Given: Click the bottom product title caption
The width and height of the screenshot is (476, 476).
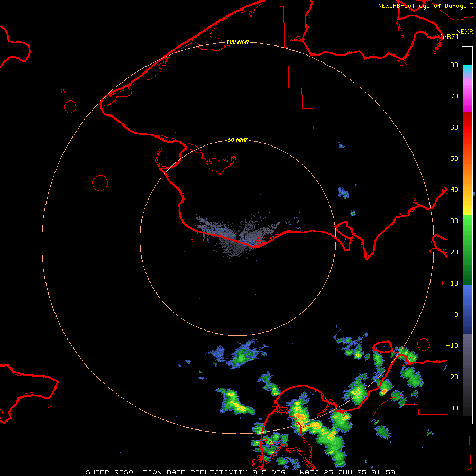Looking at the screenshot, I should (x=241, y=472).
